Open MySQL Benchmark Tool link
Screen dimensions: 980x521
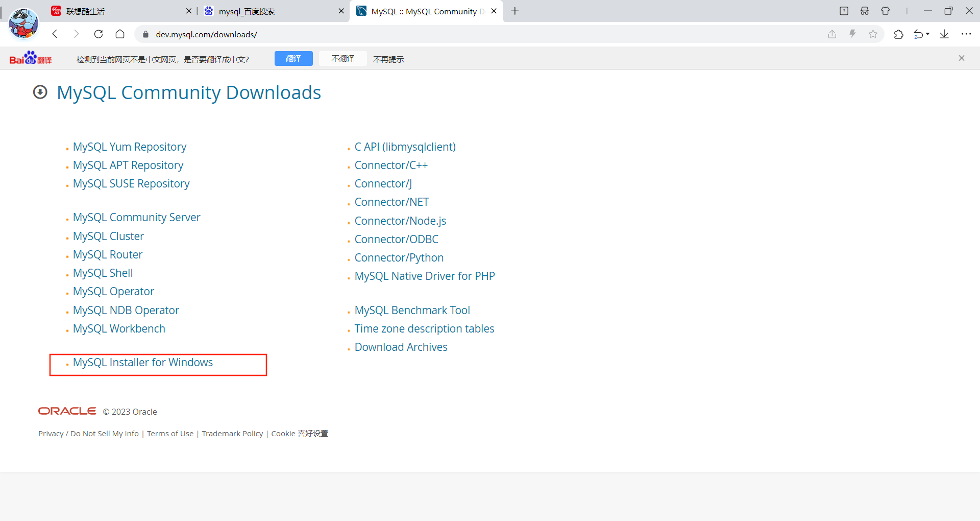click(412, 310)
